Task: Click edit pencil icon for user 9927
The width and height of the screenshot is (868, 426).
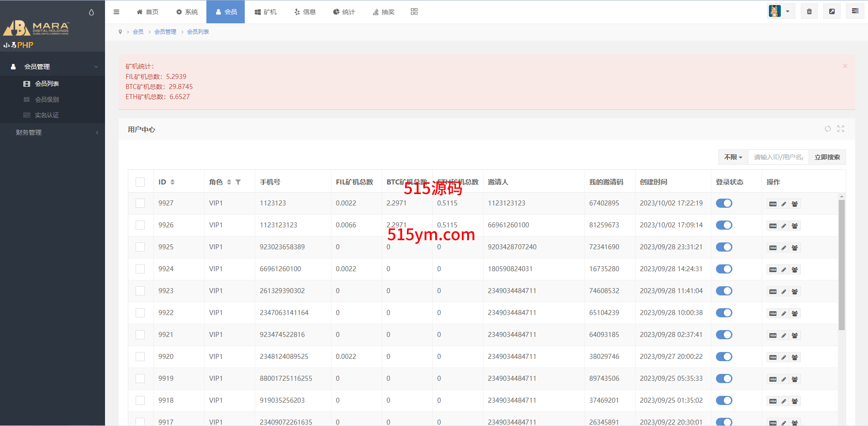Action: (784, 204)
